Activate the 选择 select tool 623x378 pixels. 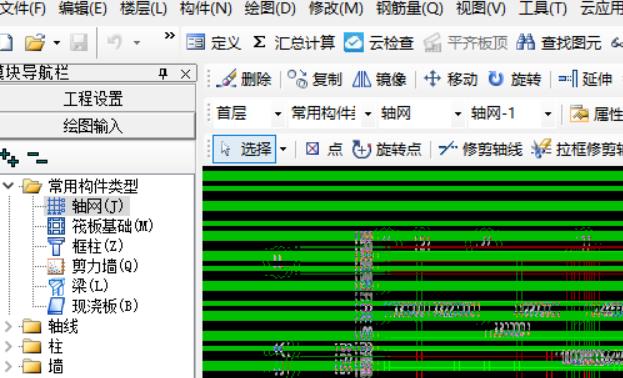pos(245,149)
